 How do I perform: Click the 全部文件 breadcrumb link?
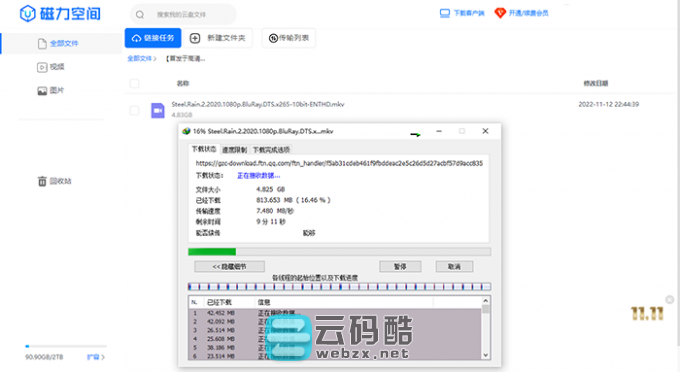(x=140, y=59)
